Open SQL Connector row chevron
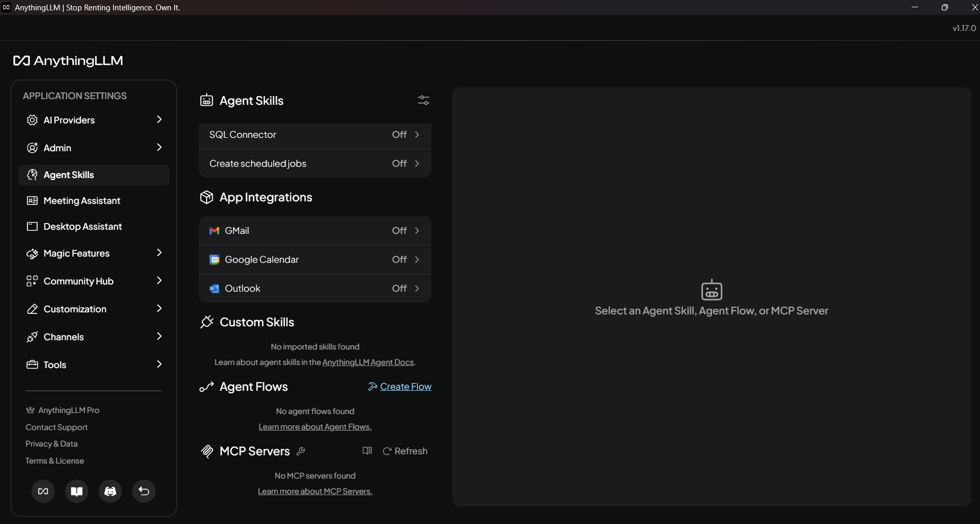This screenshot has width=980, height=524. tap(417, 135)
